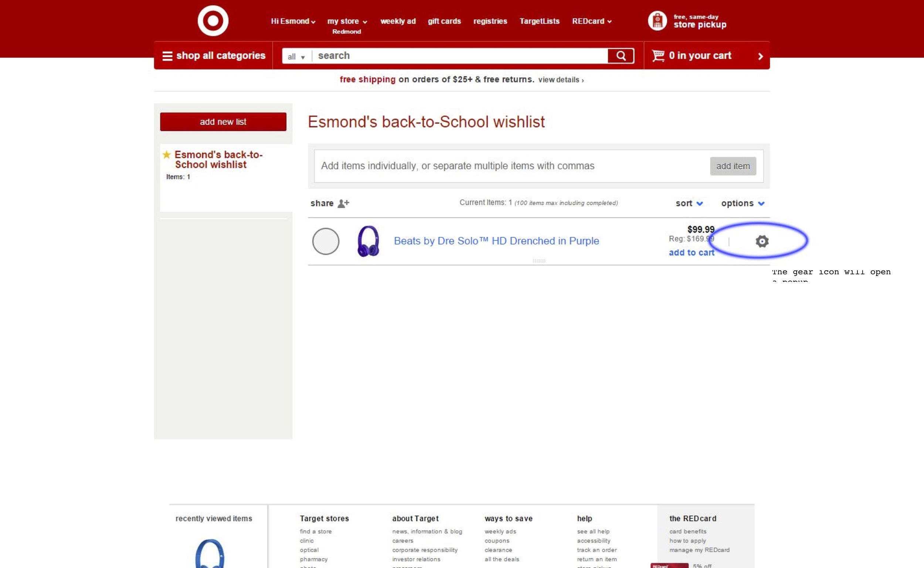Click the store pickup bag icon

click(657, 21)
